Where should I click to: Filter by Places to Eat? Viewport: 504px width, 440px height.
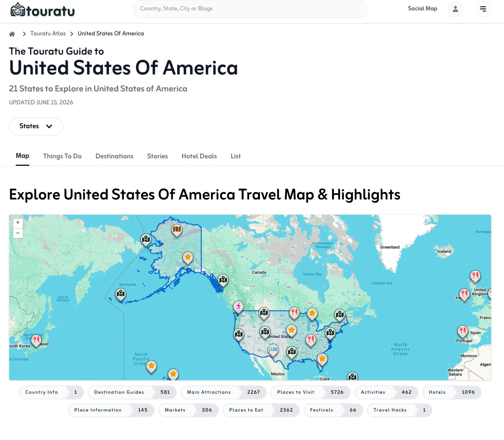pyautogui.click(x=261, y=410)
